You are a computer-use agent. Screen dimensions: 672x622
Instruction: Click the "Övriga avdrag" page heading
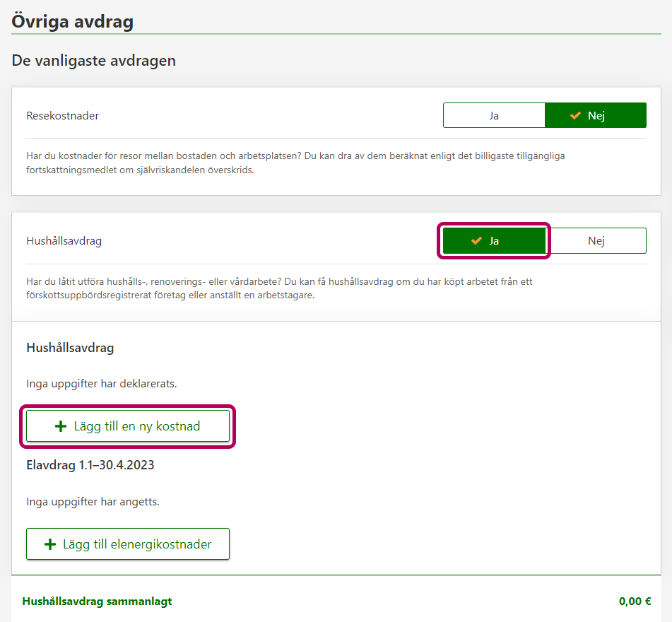pyautogui.click(x=73, y=21)
